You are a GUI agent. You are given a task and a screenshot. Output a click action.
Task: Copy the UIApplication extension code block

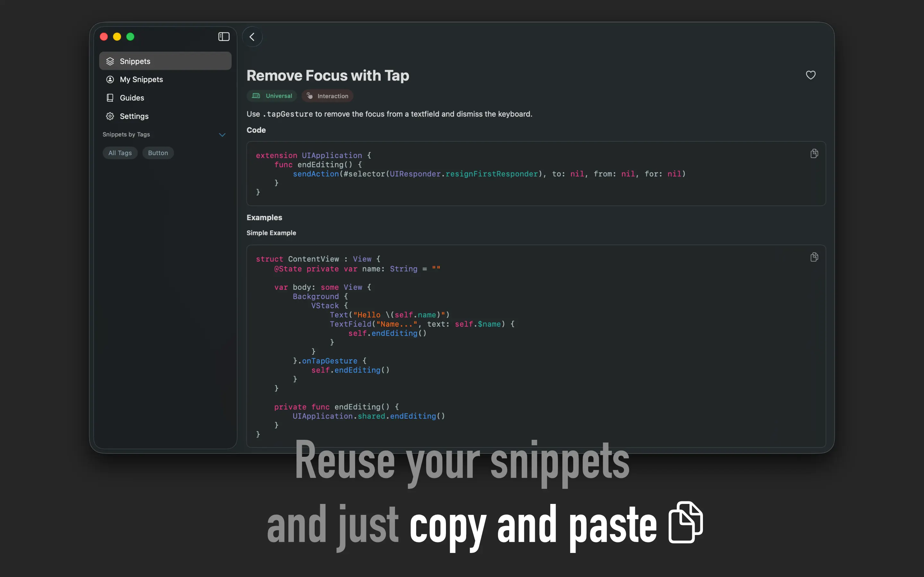(814, 154)
